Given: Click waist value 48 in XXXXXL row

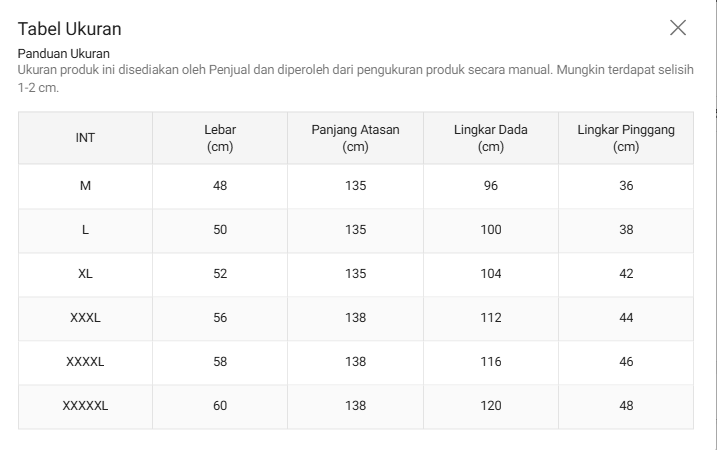Looking at the screenshot, I should [x=626, y=405].
